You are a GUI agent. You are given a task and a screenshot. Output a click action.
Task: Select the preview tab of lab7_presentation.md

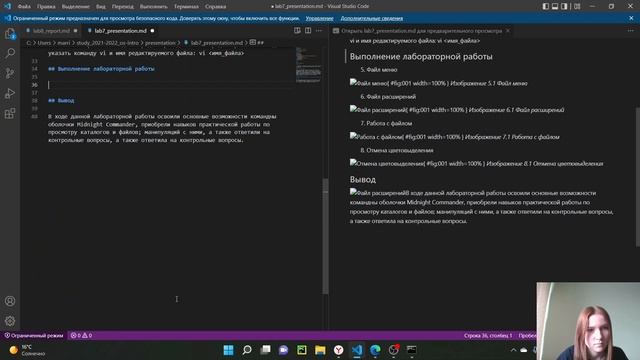[421, 31]
